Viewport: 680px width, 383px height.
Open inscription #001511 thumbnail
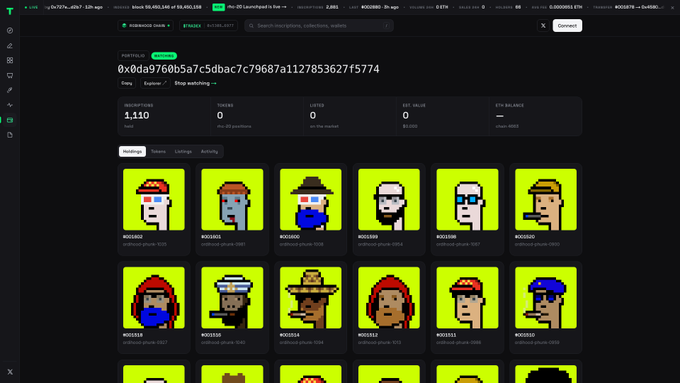[x=468, y=298]
